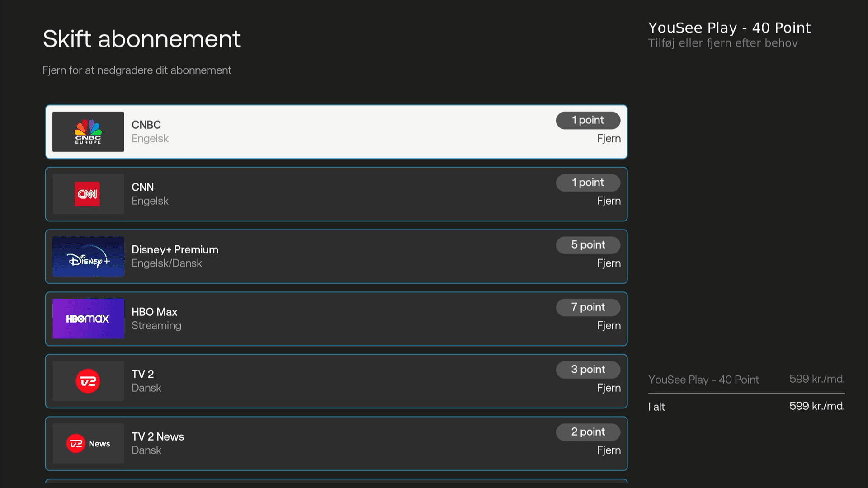
Task: Select the CNBC channel title text
Action: (x=146, y=125)
